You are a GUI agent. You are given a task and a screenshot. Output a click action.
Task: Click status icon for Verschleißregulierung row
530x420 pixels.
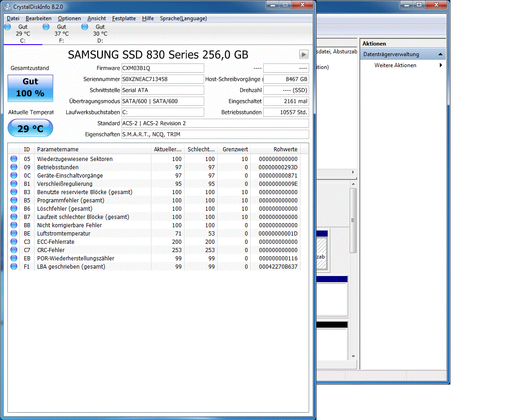tap(14, 184)
